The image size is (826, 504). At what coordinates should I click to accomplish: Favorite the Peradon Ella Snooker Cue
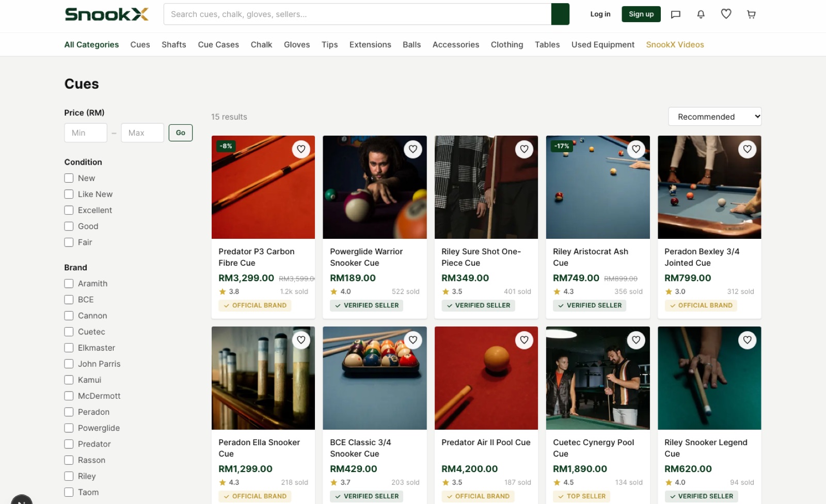[301, 340]
